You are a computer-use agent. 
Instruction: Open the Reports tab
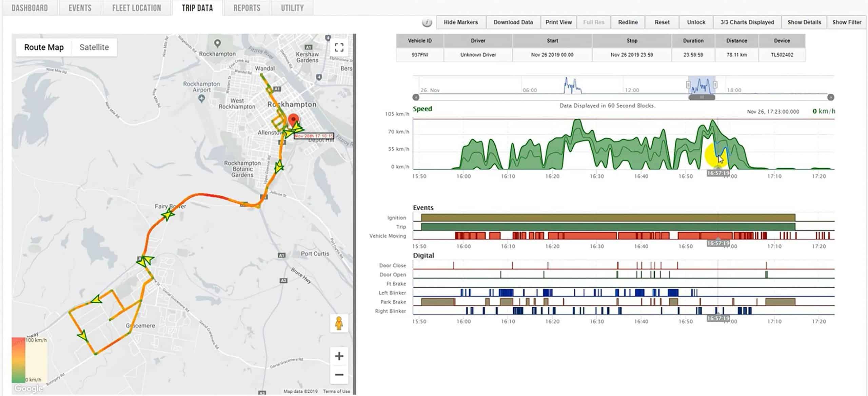pos(247,8)
